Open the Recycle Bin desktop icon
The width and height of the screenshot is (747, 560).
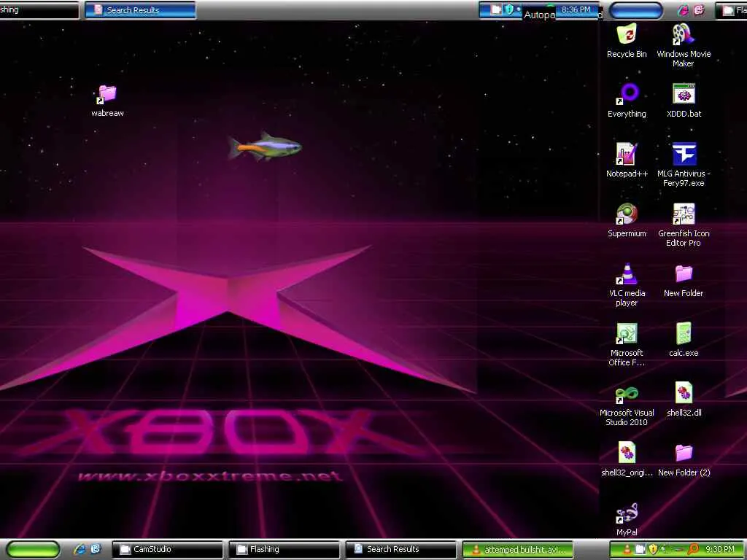[627, 41]
